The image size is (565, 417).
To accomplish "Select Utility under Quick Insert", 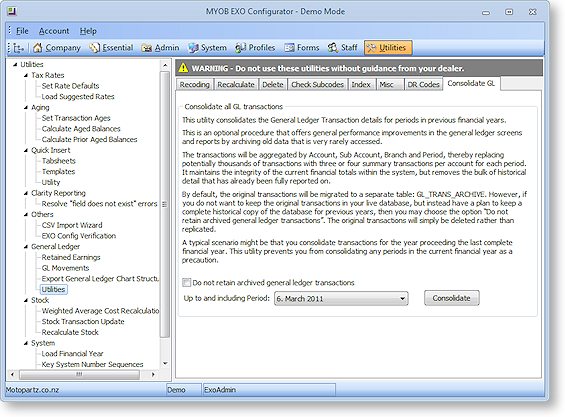I will click(51, 182).
